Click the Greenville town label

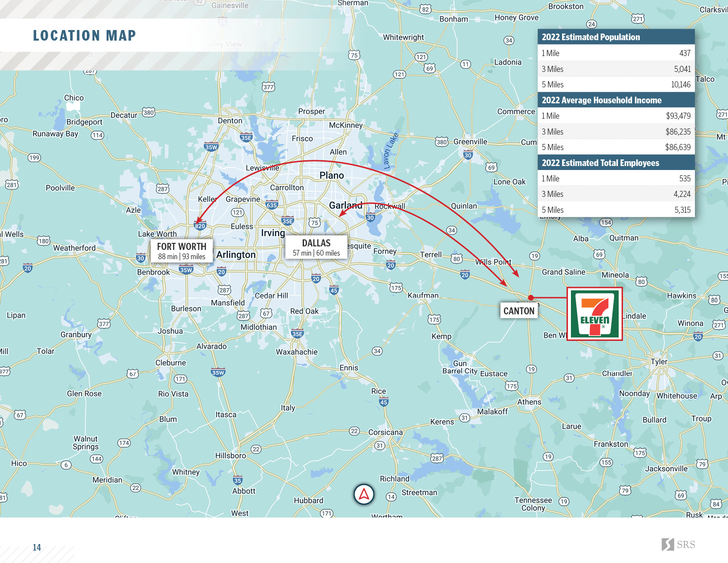click(x=470, y=142)
